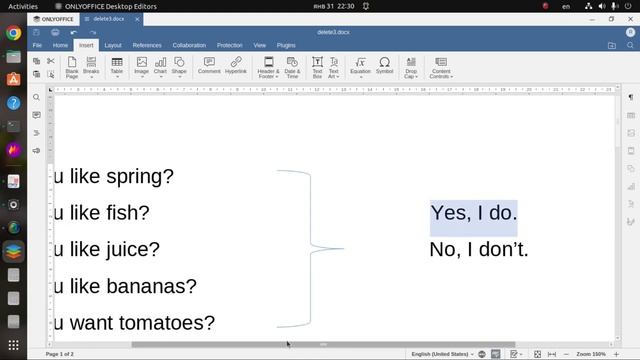This screenshot has height=360, width=640.
Task: Close the delete3.docx tab
Action: point(137,19)
